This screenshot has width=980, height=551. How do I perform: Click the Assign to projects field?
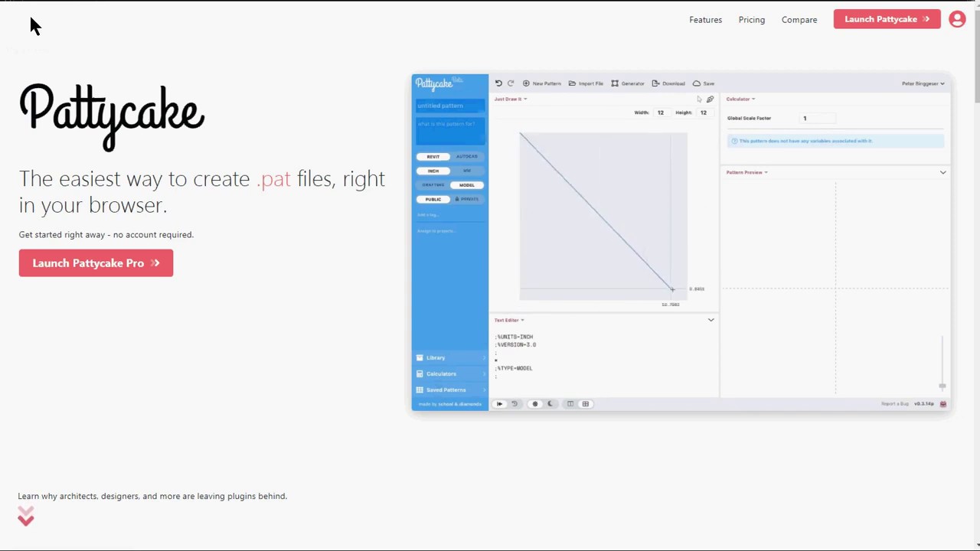pos(450,231)
